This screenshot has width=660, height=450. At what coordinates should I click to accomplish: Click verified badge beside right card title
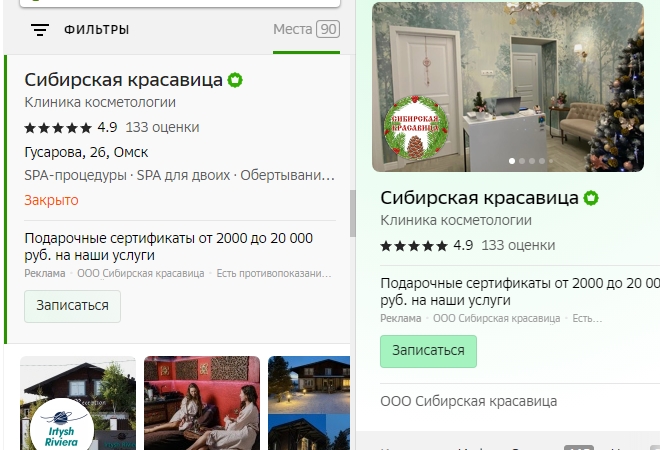coord(592,197)
